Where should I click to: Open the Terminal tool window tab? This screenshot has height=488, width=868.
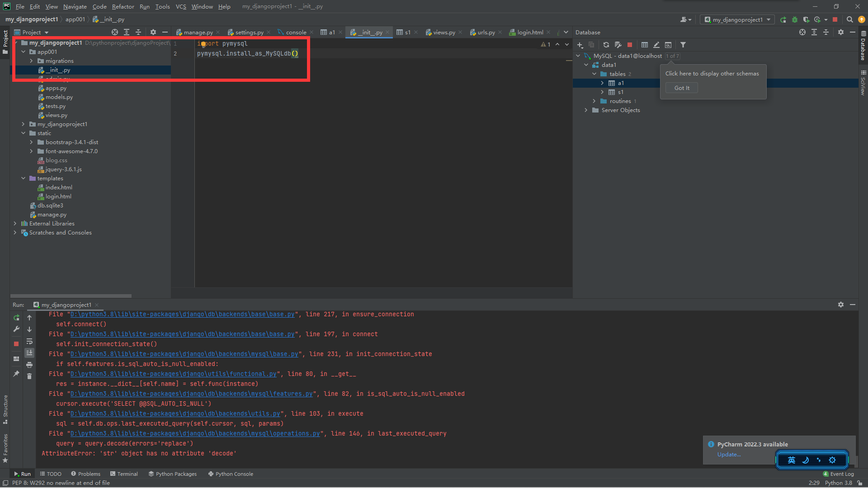[124, 474]
